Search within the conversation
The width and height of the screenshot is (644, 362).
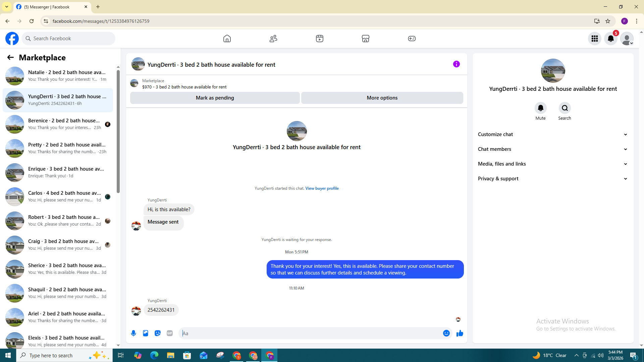[x=565, y=108]
